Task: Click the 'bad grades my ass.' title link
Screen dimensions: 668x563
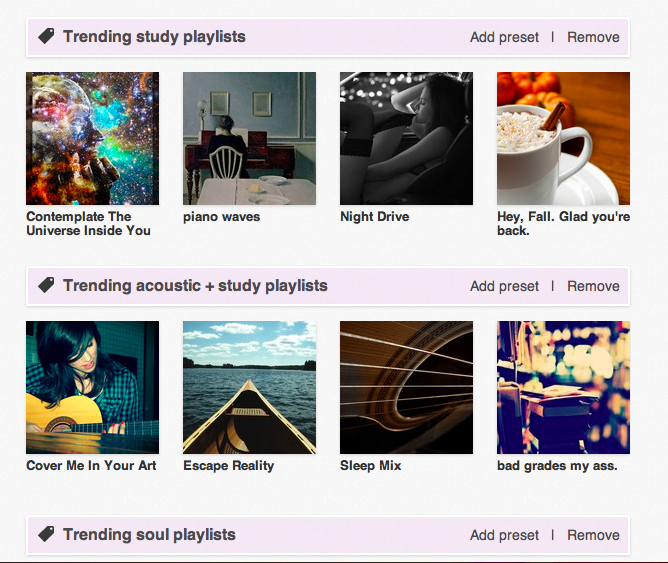Action: [557, 466]
